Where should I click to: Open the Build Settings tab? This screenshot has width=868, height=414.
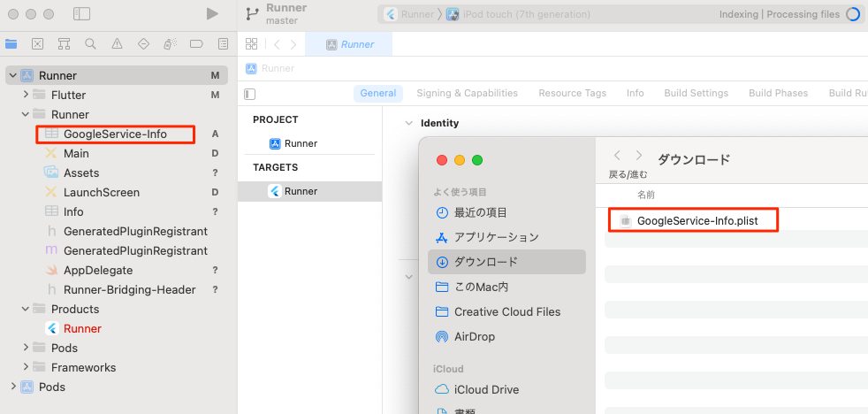click(x=696, y=93)
